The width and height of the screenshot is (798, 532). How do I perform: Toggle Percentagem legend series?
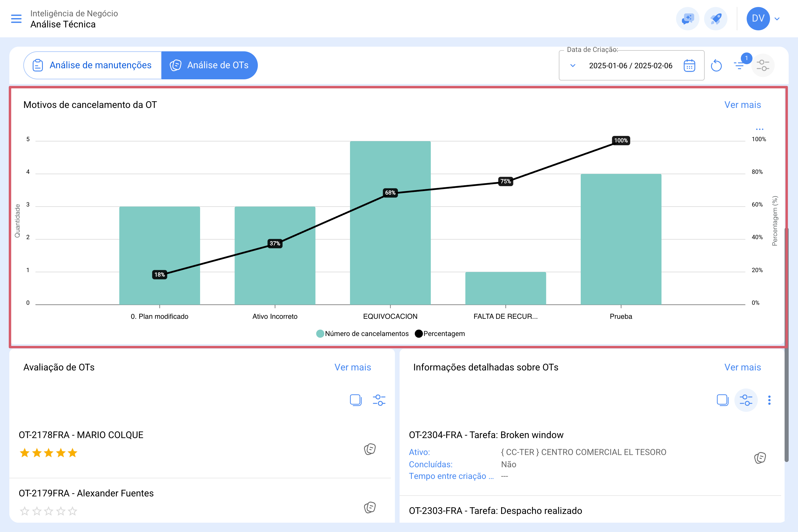[x=440, y=333]
